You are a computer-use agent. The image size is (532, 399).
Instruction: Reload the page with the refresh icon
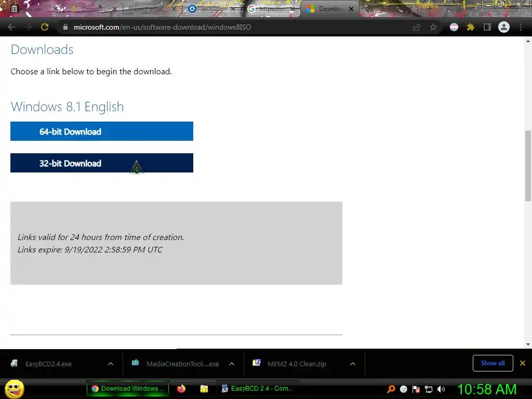45,27
